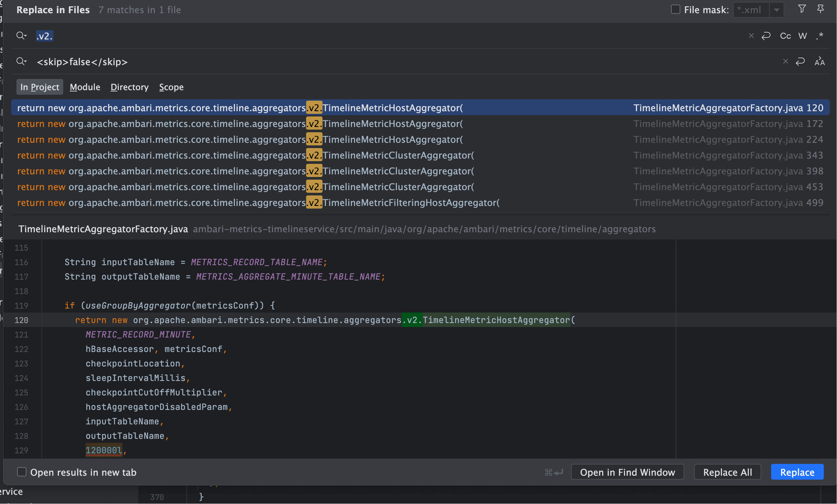Screen dimensions: 837x504
Task: Select ClusterAggregator match on line 453
Action: click(420, 187)
